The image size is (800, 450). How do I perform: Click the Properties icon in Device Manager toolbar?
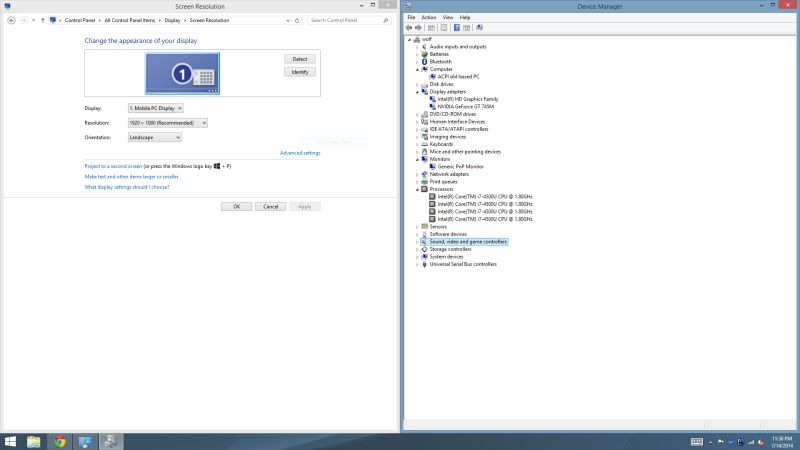(444, 28)
